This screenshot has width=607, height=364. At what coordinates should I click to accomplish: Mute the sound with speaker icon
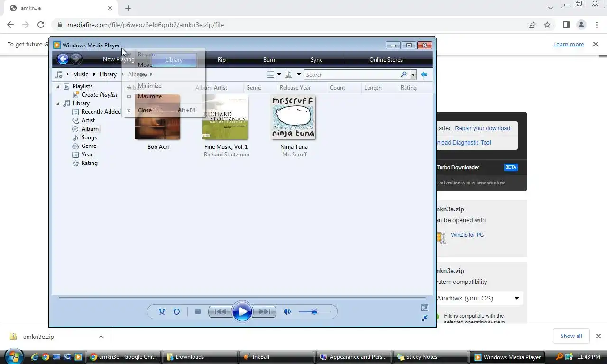[287, 311]
